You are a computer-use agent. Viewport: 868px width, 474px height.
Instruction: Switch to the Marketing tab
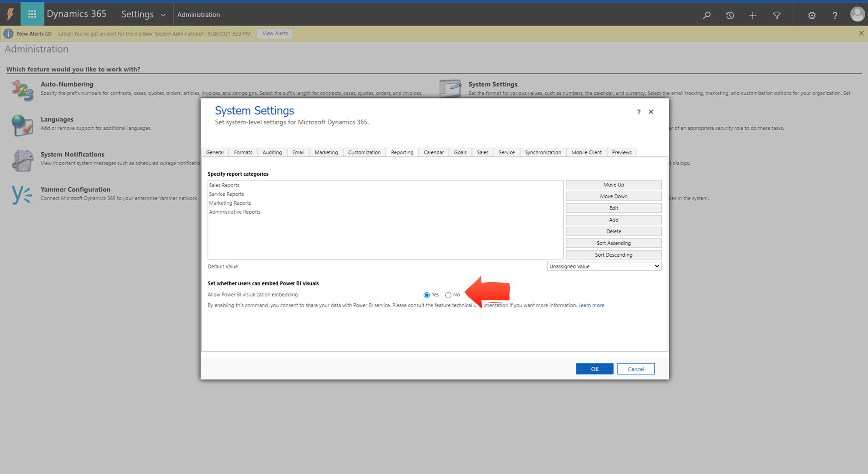tap(326, 152)
